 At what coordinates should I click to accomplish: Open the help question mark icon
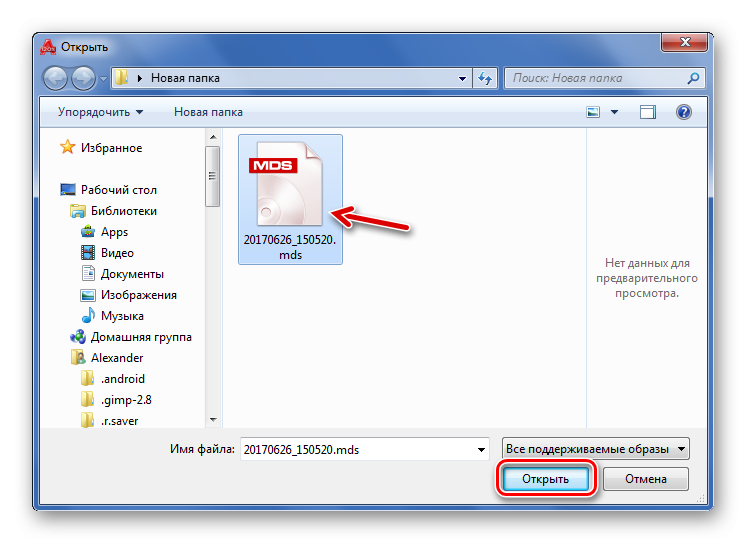coord(684,112)
